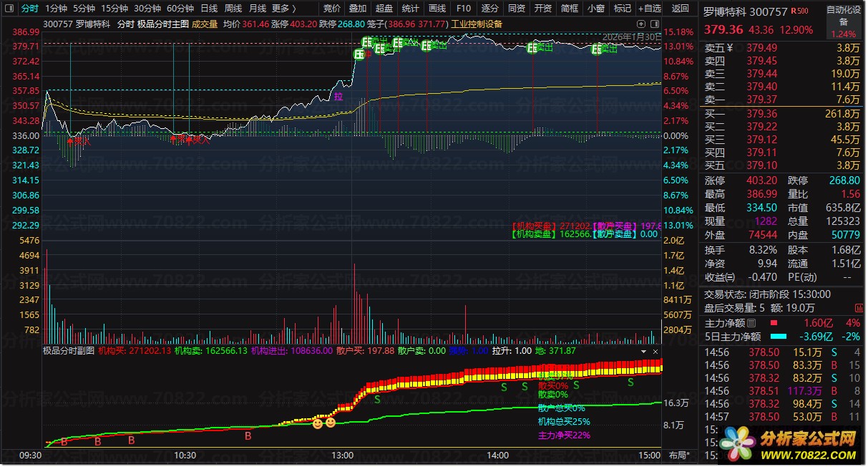Select the 1分钟 period tab
Image resolution: width=868 pixels, height=467 pixels.
pyautogui.click(x=56, y=9)
